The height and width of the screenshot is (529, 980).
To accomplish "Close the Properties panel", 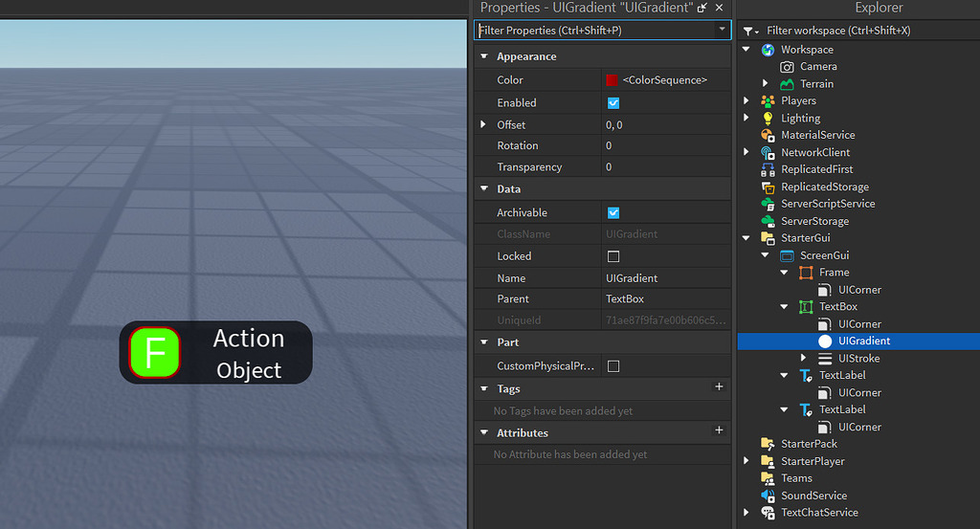I will tap(720, 8).
